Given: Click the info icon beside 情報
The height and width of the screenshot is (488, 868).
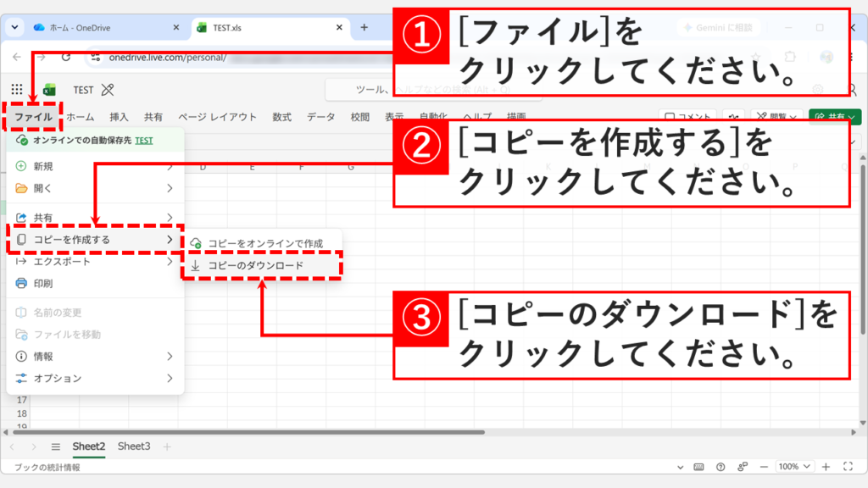Looking at the screenshot, I should click(21, 357).
